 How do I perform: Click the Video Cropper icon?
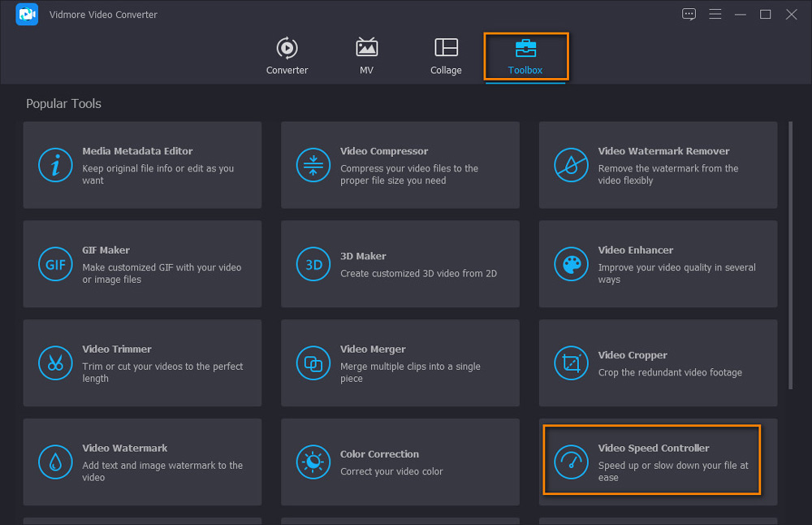point(571,363)
